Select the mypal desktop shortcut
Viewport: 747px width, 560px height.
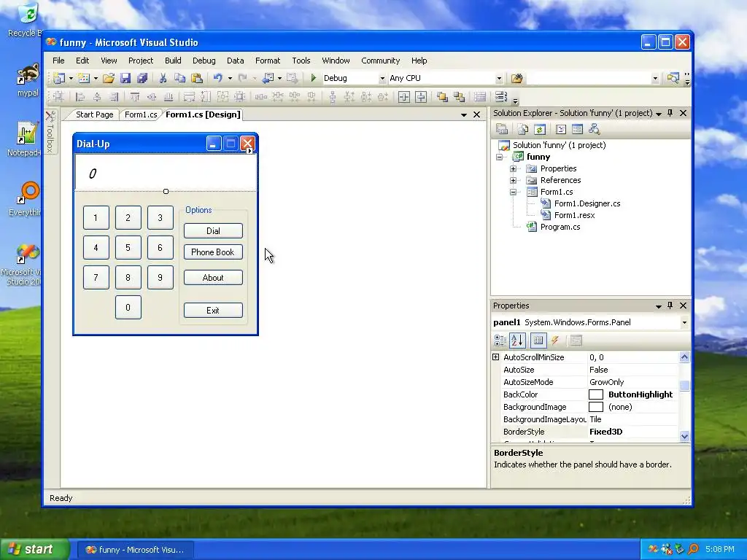pos(28,81)
